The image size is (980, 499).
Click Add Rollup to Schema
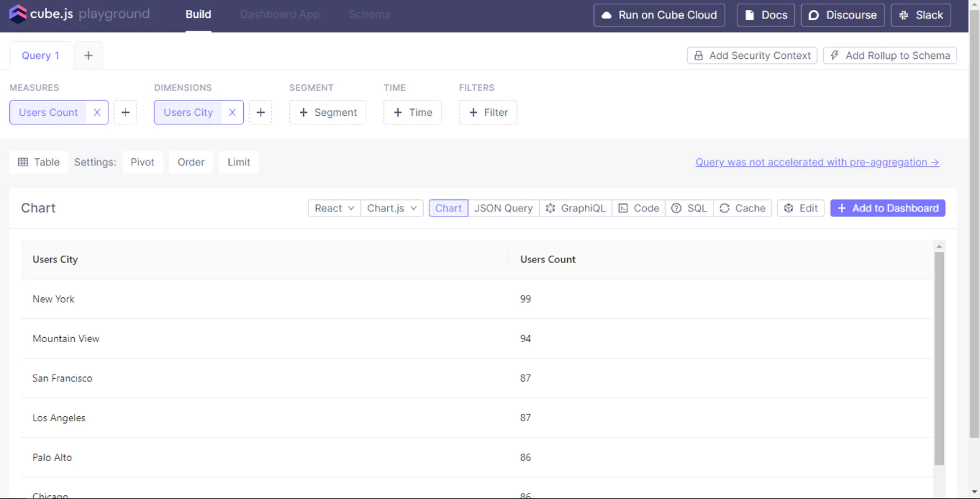[x=890, y=55]
